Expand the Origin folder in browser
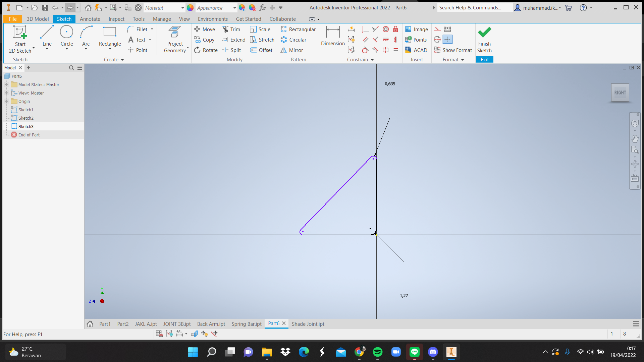The image size is (644, 362). click(6, 101)
